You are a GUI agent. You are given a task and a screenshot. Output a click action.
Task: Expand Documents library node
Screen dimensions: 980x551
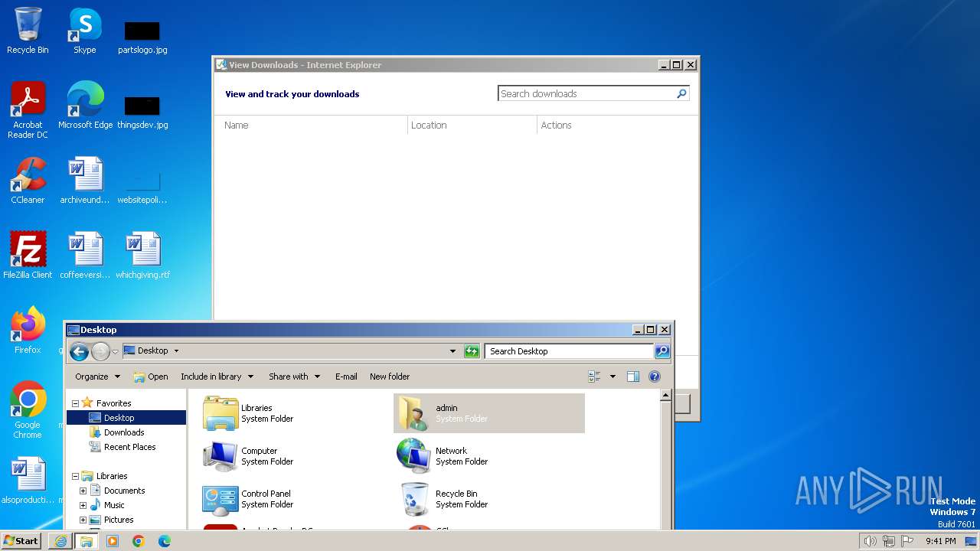click(x=83, y=491)
